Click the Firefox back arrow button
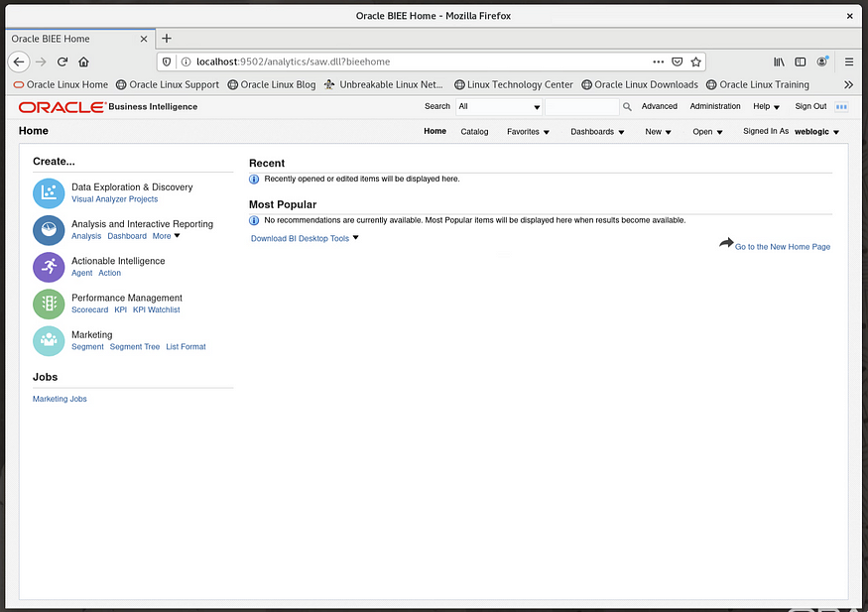Image resolution: width=868 pixels, height=612 pixels. 19,61
